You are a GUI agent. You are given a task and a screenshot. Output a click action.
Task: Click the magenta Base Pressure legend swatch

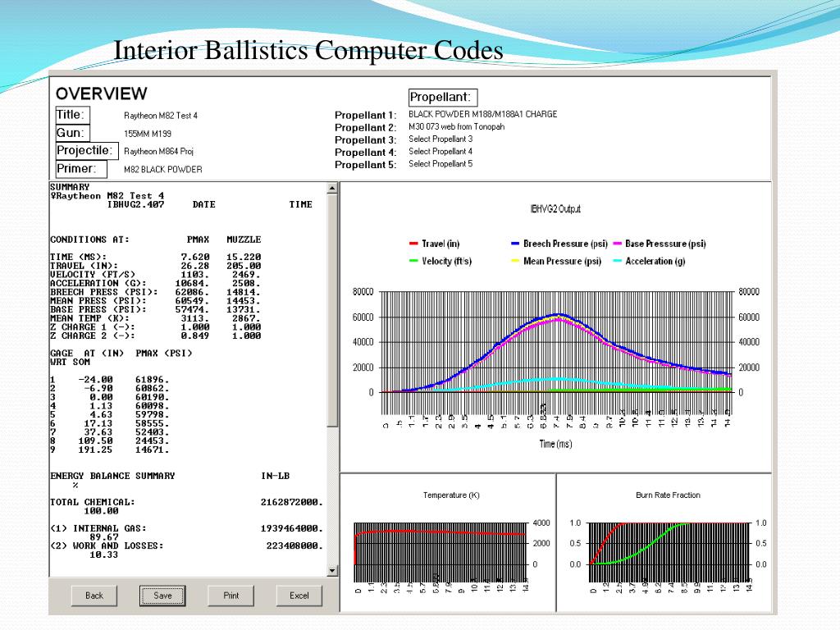(617, 244)
